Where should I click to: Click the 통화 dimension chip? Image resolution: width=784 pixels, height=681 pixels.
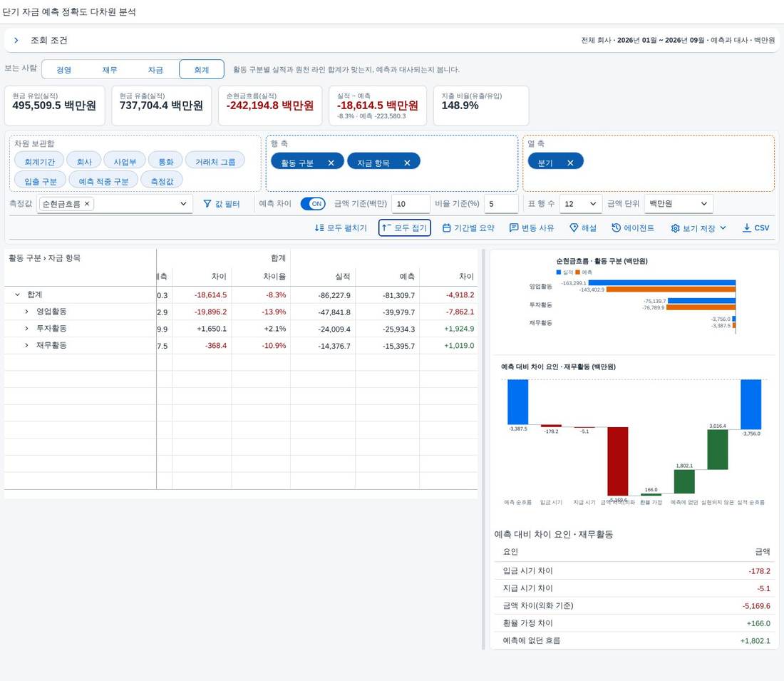(165, 162)
